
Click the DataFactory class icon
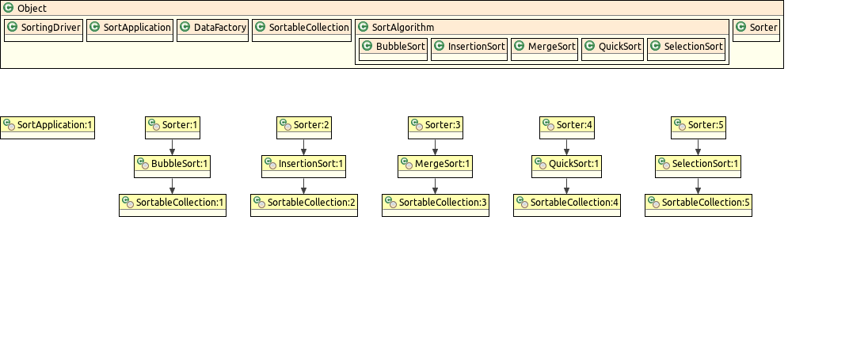point(185,28)
